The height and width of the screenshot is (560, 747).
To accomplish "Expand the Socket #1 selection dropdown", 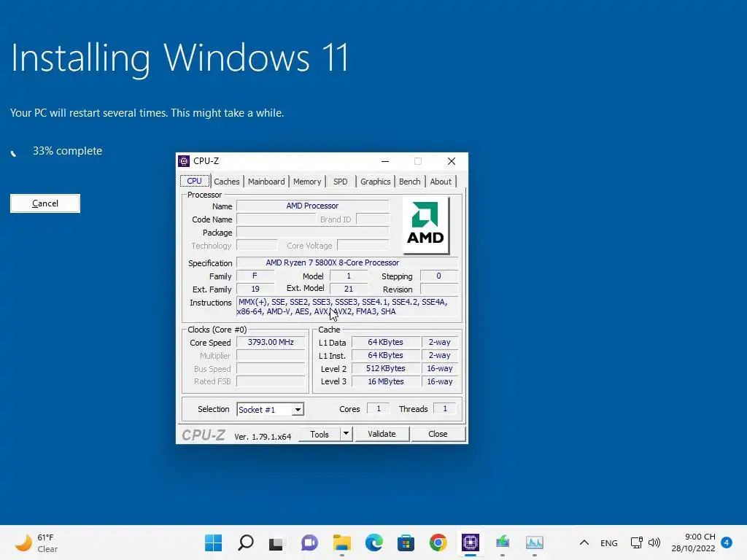I will (x=298, y=410).
